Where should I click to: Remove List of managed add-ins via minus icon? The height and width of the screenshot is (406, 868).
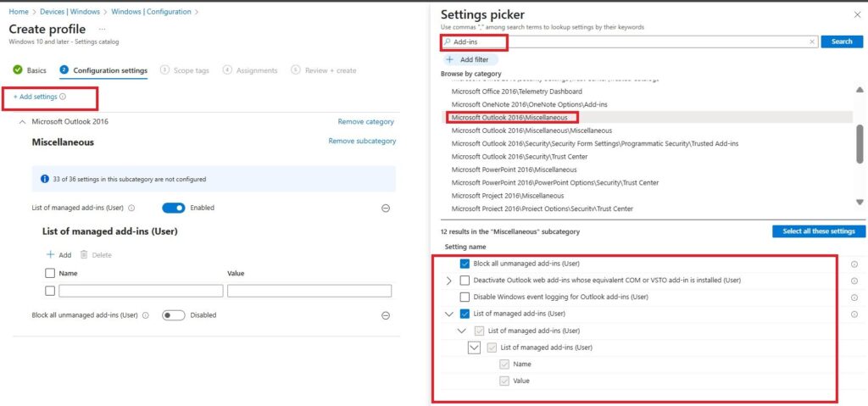(386, 208)
